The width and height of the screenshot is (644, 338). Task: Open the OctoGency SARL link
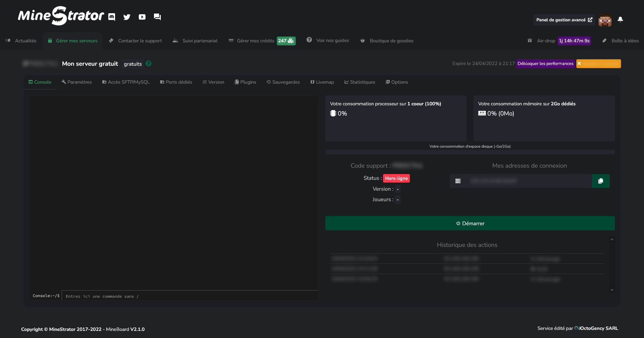[x=596, y=328]
